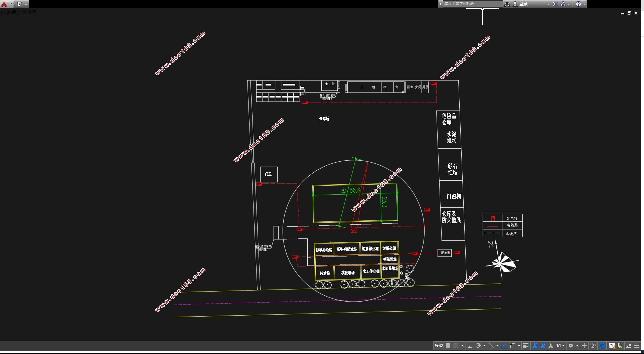644x354 pixels.
Task: Expand the Autodesk 360 dropdown arrow
Action: (569, 4)
